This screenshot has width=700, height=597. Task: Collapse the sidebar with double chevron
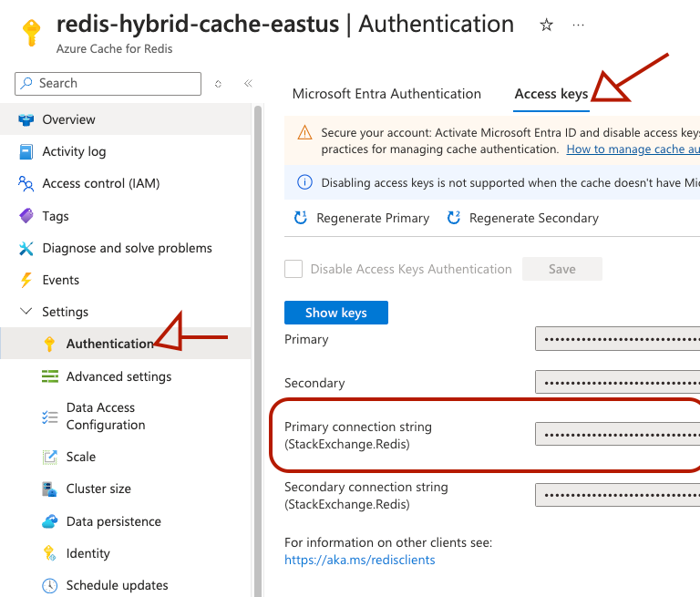point(248,83)
